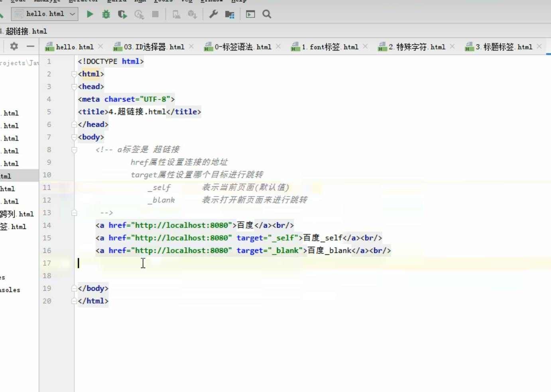Click the Run Anything window icon

pos(250,14)
